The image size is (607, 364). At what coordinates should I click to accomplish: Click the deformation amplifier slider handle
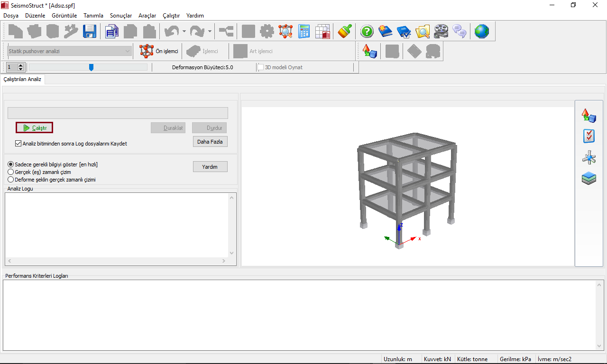tap(91, 67)
